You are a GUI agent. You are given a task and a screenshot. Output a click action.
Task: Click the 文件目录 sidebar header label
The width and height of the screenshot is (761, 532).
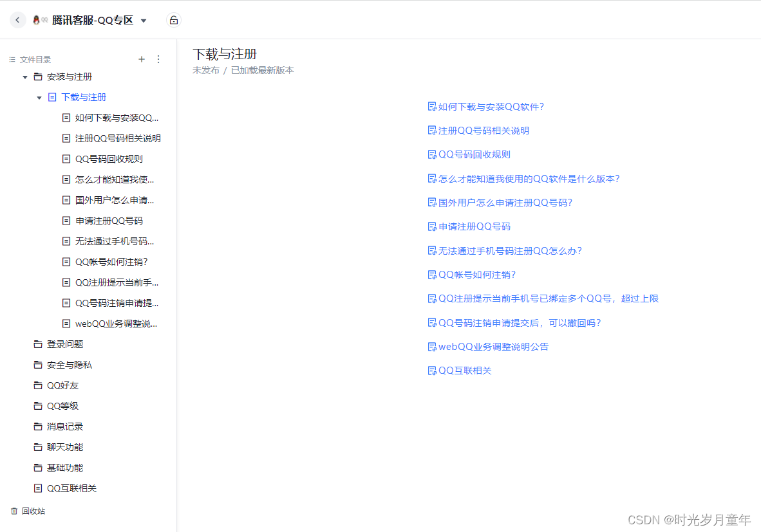(35, 60)
